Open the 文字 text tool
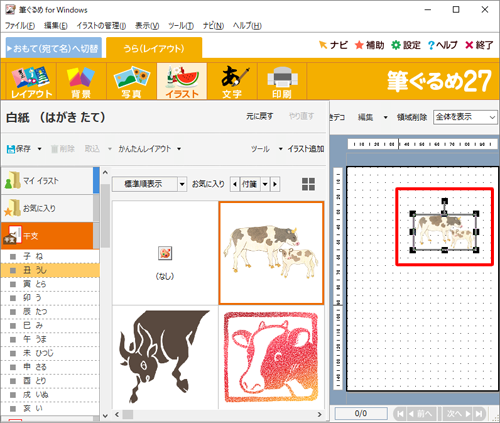This screenshot has width=500, height=423. point(232,81)
